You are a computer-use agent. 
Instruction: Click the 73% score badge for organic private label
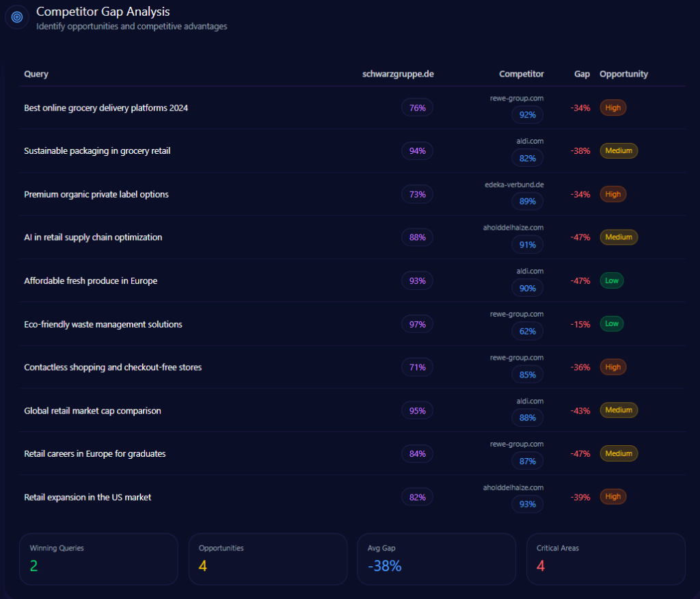[417, 194]
